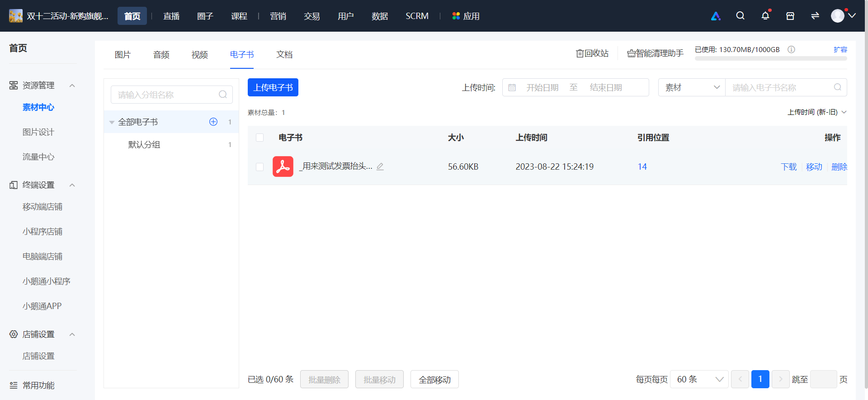Click the store logo thumbnail in header
The height and width of the screenshot is (400, 868).
16,16
